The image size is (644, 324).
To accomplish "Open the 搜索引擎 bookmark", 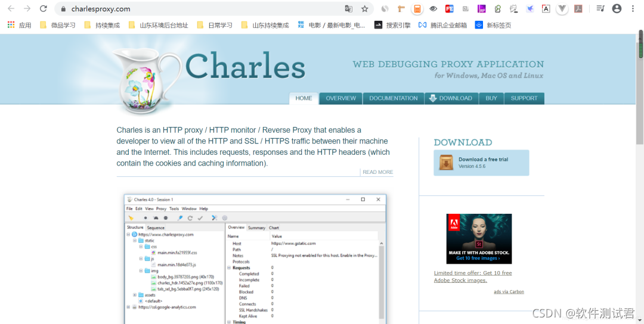I will click(x=392, y=25).
